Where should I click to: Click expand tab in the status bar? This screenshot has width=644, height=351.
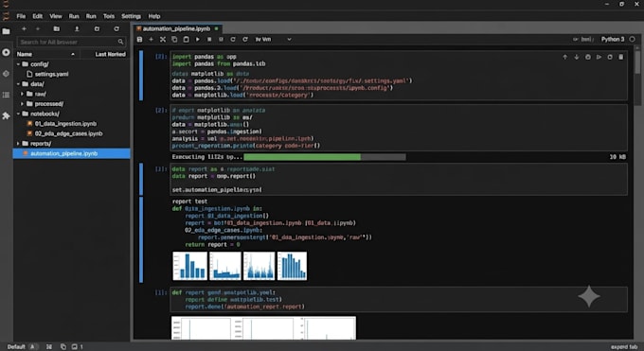624,347
